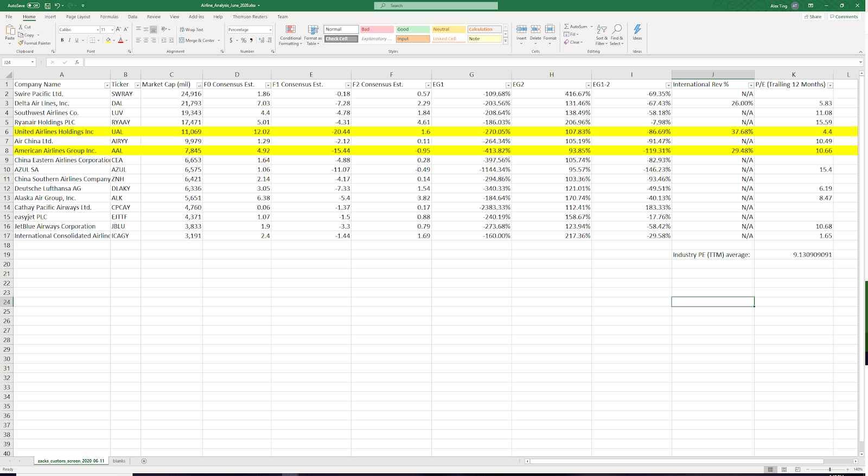Open the Comments pane

pos(844,17)
